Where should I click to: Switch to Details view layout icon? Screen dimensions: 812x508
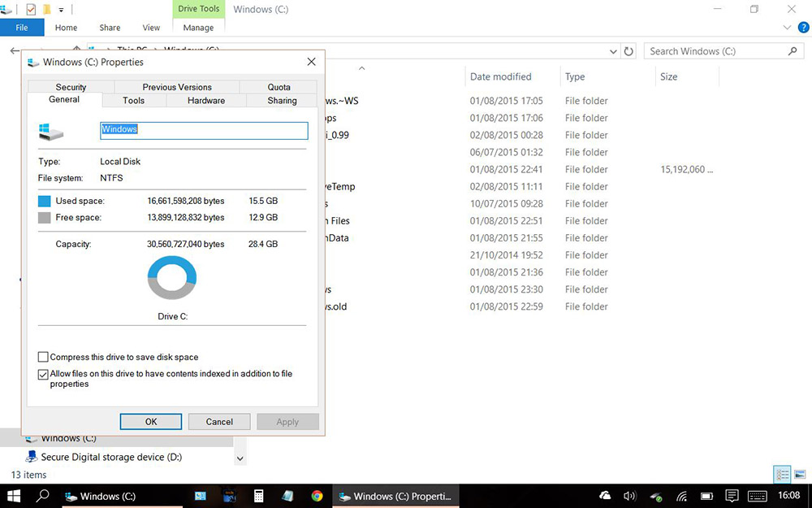point(782,475)
